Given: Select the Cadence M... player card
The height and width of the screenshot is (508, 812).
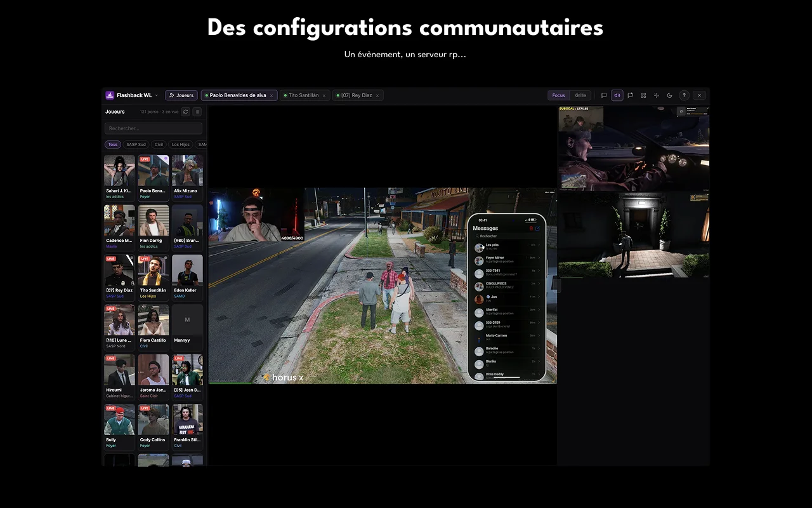Looking at the screenshot, I should (x=119, y=227).
